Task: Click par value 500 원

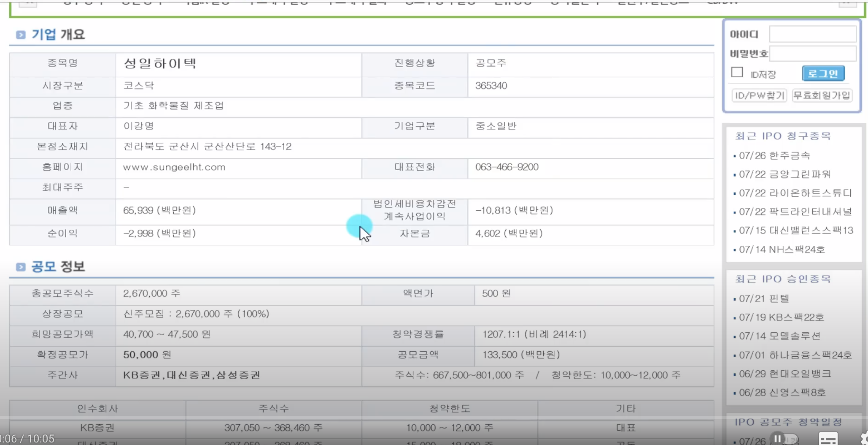Action: coord(496,293)
